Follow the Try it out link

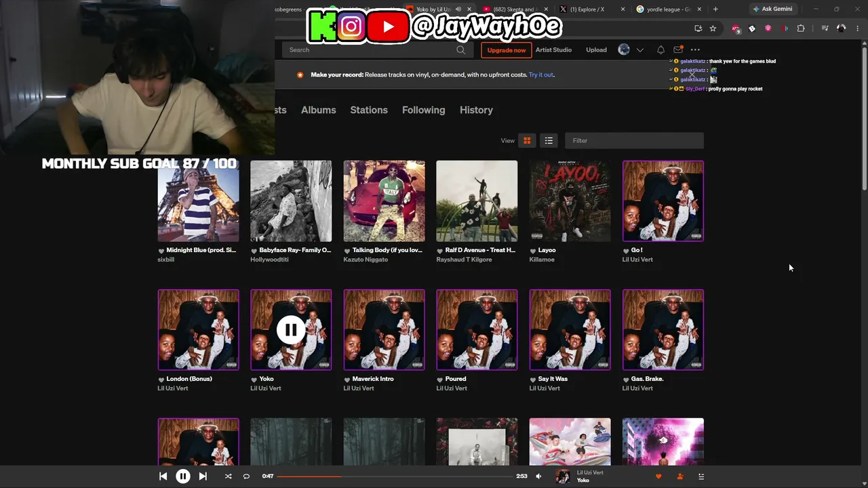click(541, 75)
